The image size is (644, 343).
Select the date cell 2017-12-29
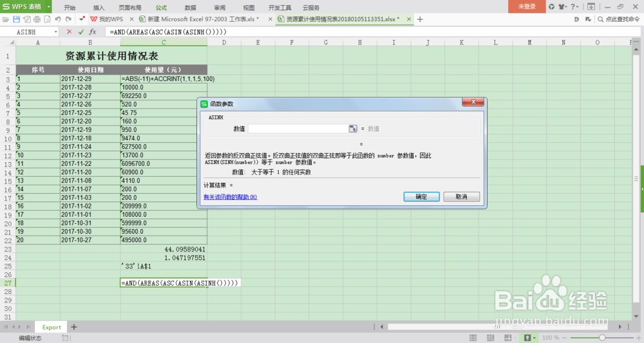tap(90, 79)
